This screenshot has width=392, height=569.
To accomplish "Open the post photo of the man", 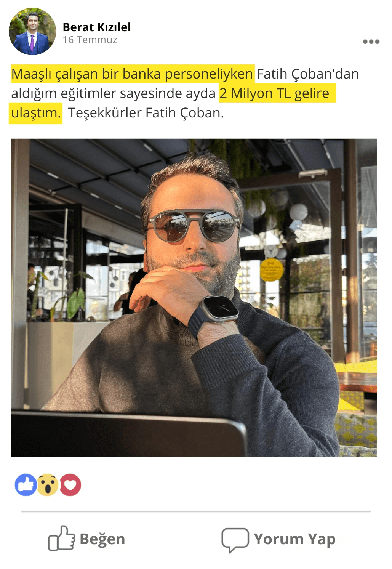I will (x=194, y=297).
